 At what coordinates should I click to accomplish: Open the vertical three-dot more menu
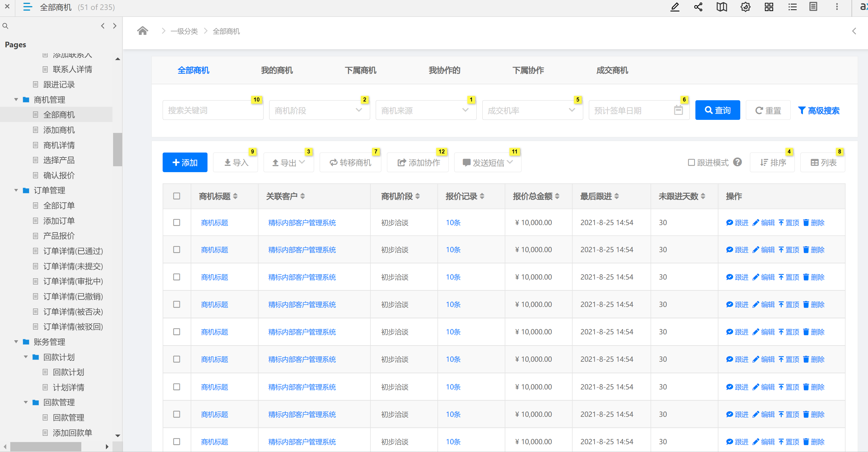tap(837, 7)
